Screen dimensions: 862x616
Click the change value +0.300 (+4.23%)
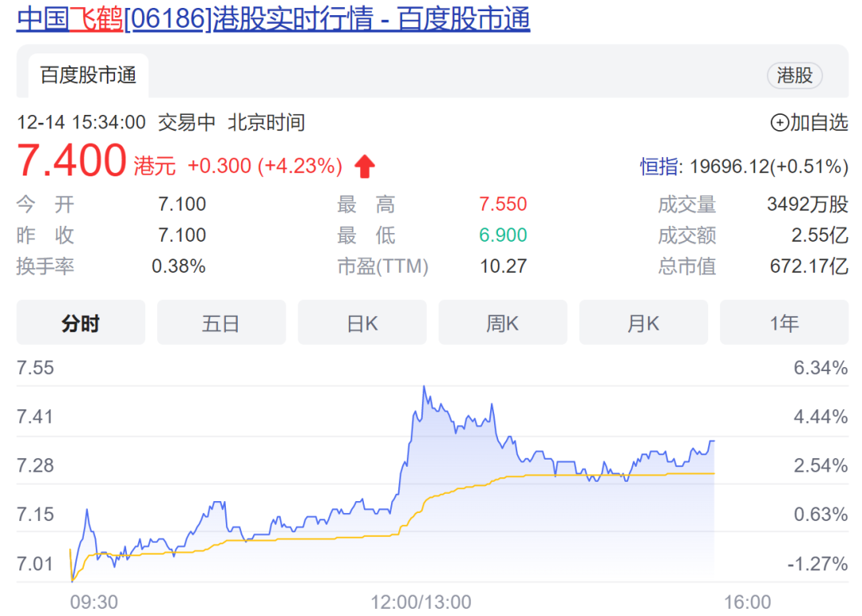click(x=265, y=166)
